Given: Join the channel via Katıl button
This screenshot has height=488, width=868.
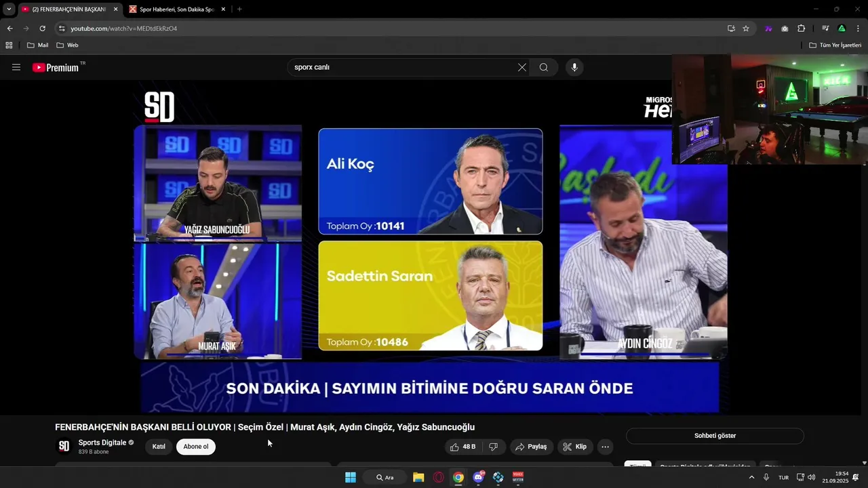Looking at the screenshot, I should point(159,447).
